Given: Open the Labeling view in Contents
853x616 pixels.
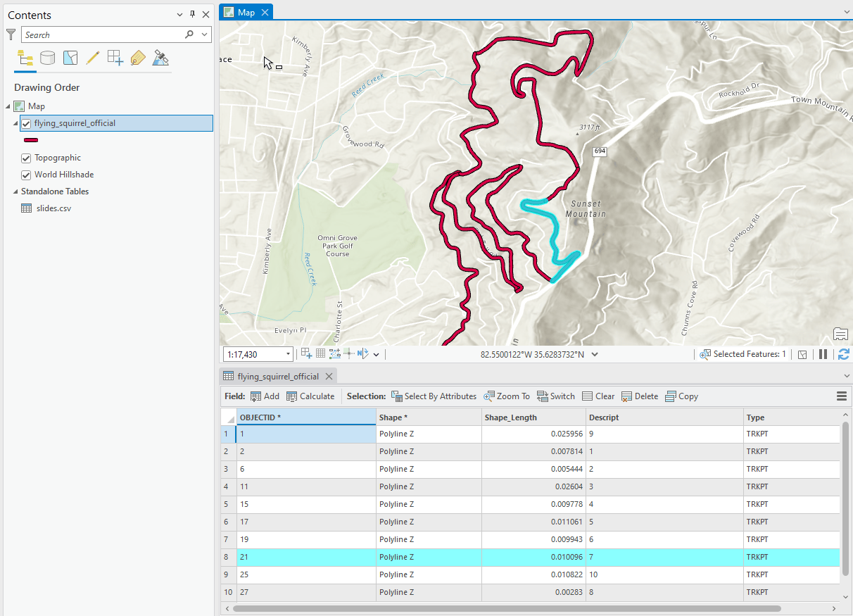Looking at the screenshot, I should click(x=138, y=58).
